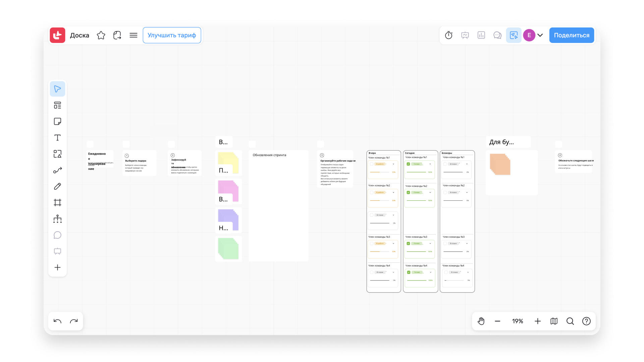Check Член команды №1 box in Вчера column

[x=372, y=164]
